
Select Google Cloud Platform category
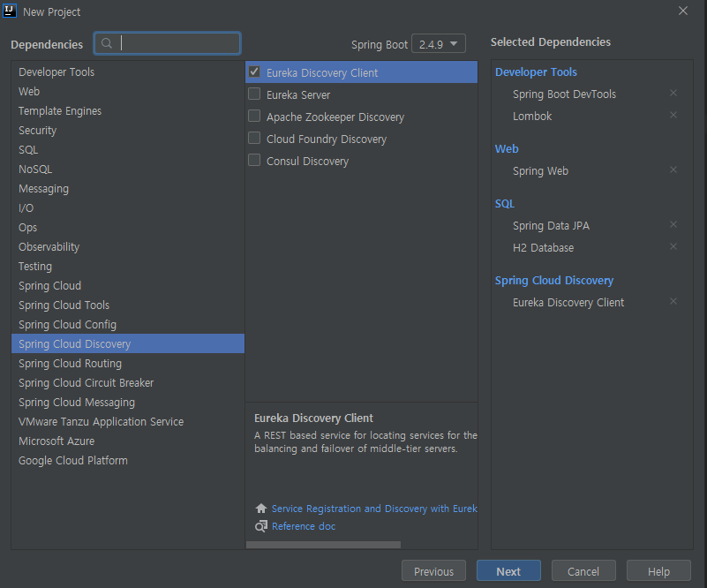[x=128, y=460]
